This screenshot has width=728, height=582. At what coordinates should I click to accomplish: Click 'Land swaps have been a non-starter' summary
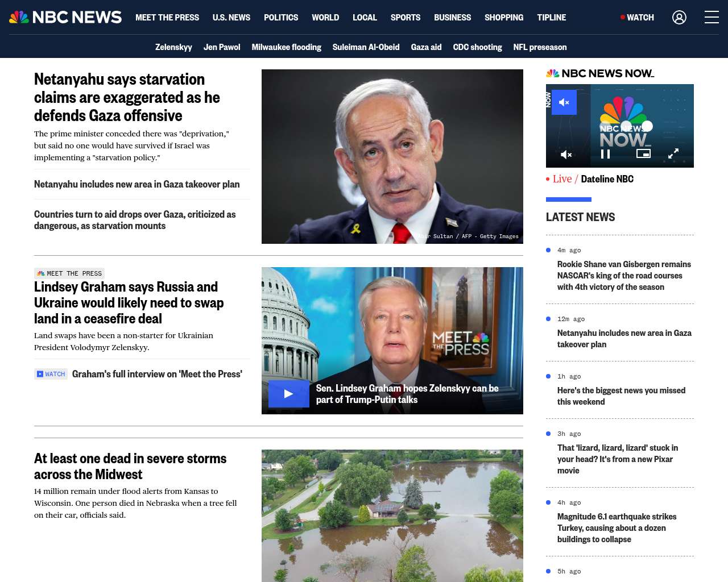pyautogui.click(x=123, y=342)
